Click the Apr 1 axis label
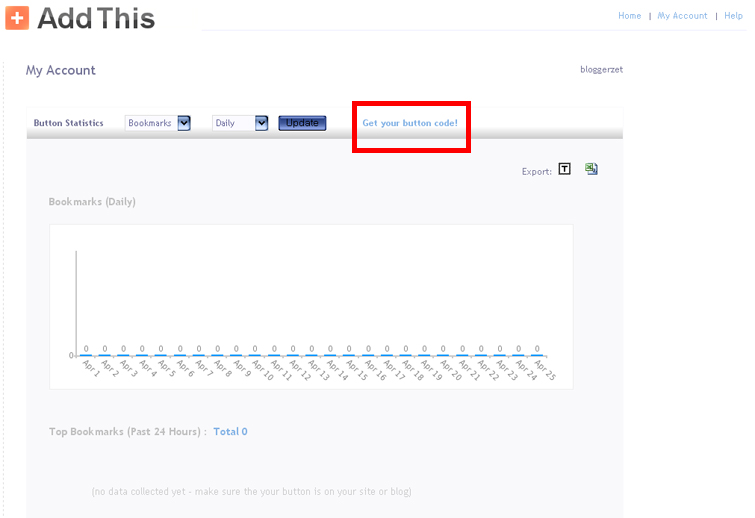This screenshot has height=518, width=755. click(91, 368)
